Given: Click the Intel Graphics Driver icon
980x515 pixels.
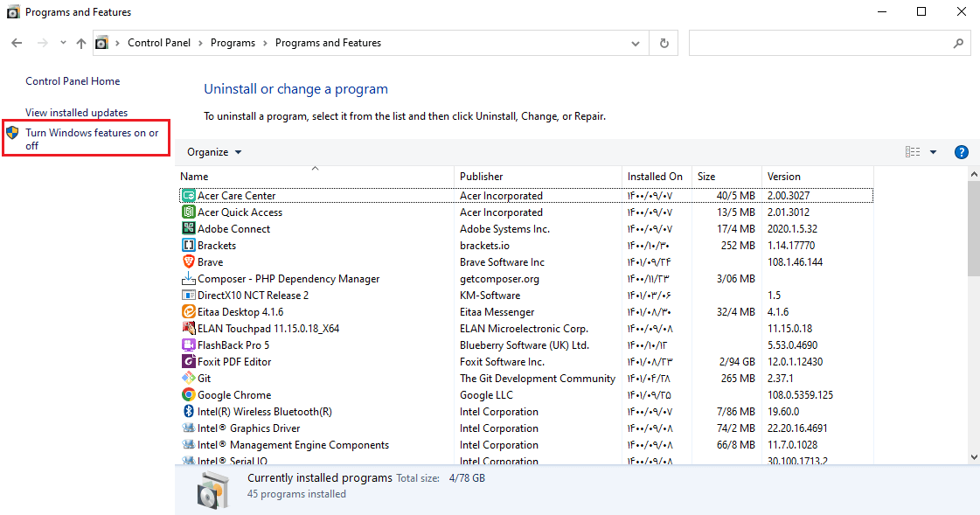Looking at the screenshot, I should [188, 428].
